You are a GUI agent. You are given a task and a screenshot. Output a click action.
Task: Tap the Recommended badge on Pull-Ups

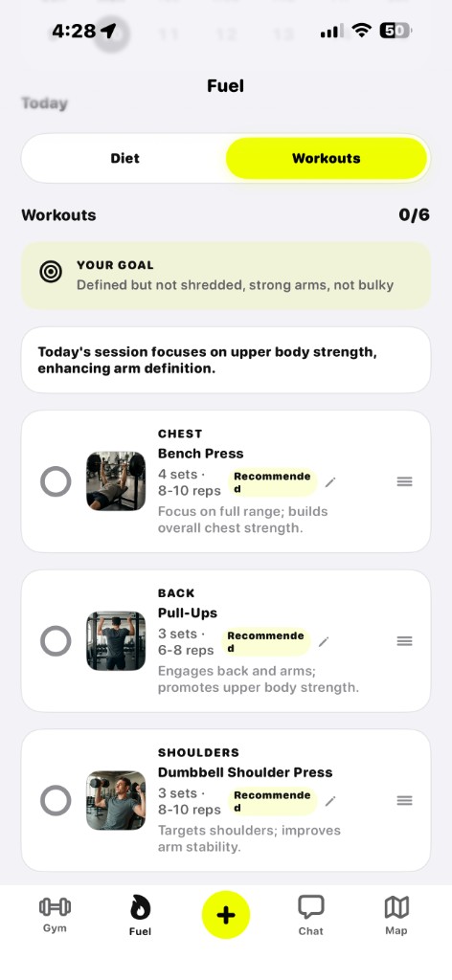[265, 641]
